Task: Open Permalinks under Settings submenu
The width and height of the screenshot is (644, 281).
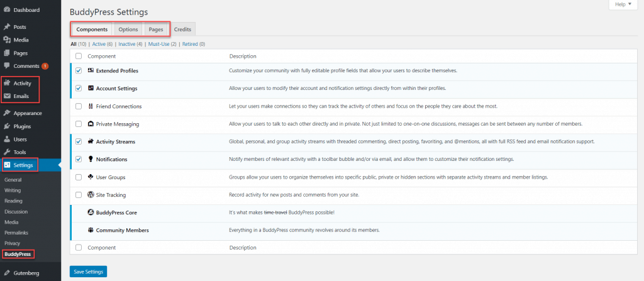Action: [x=16, y=233]
